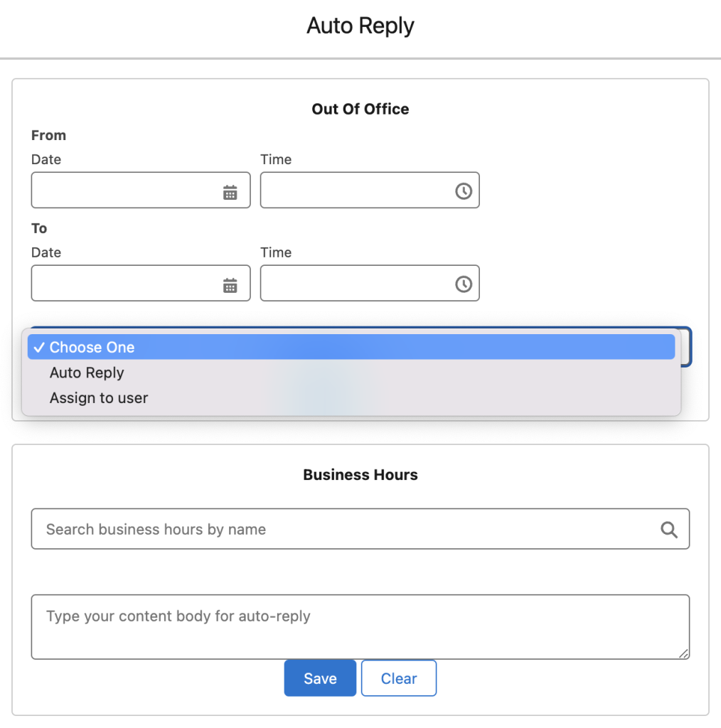Click the 'Time' label under To
This screenshot has height=728, width=721.
[276, 252]
